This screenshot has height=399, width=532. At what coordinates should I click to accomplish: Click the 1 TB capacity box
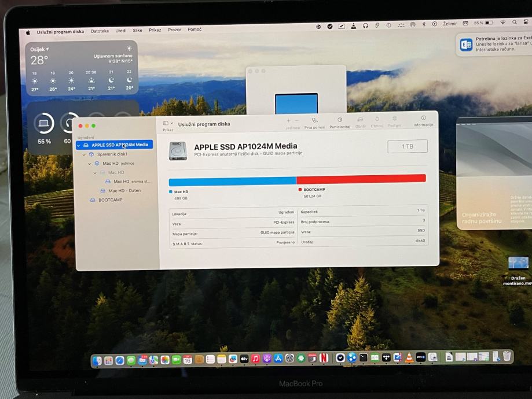pos(408,146)
